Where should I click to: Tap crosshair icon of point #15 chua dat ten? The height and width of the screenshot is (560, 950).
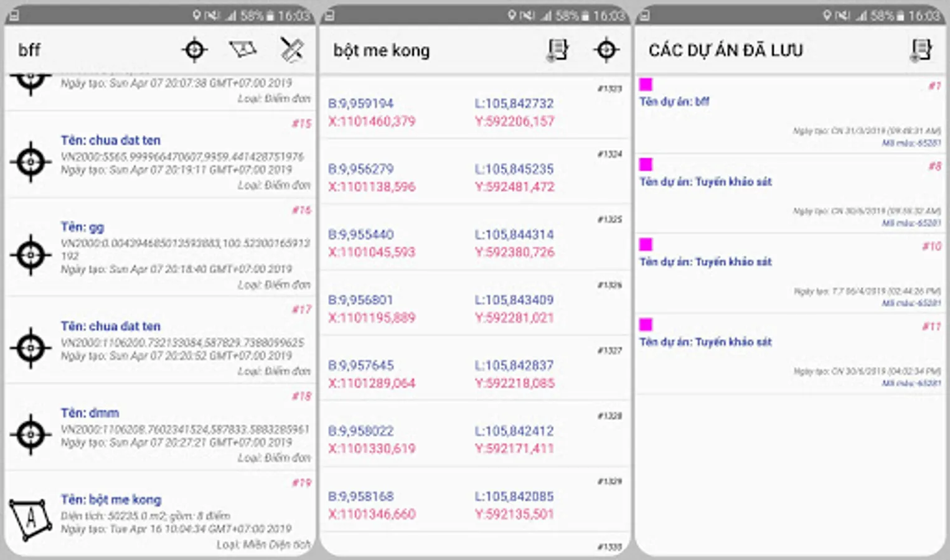(31, 162)
